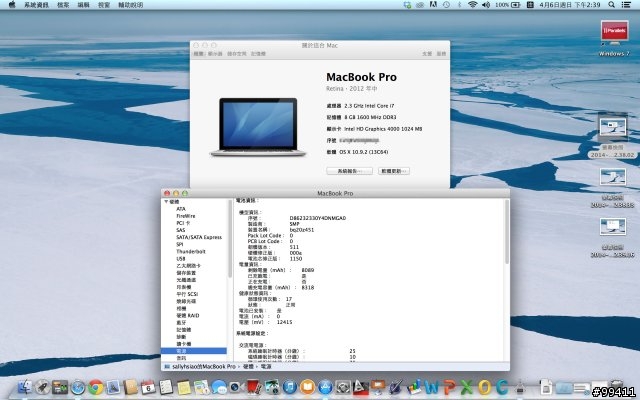
Task: Click processor text 2.3 GHz Intel Core i7
Action: point(369,106)
